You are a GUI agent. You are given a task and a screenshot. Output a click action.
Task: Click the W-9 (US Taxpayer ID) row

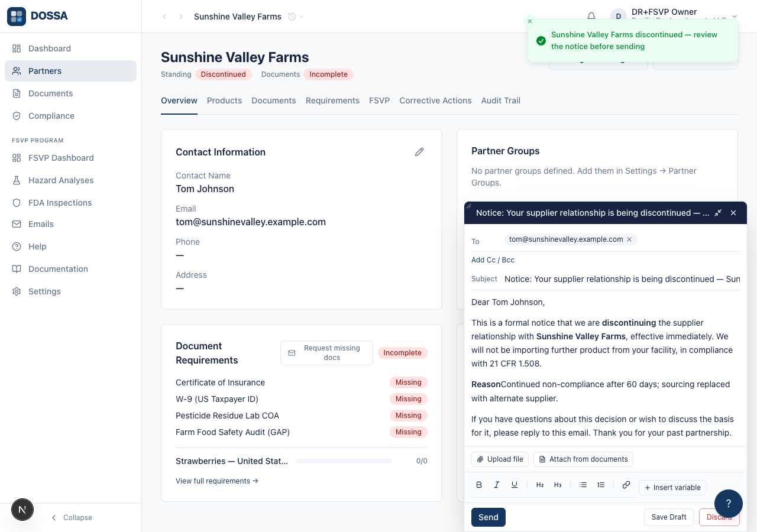(x=302, y=399)
